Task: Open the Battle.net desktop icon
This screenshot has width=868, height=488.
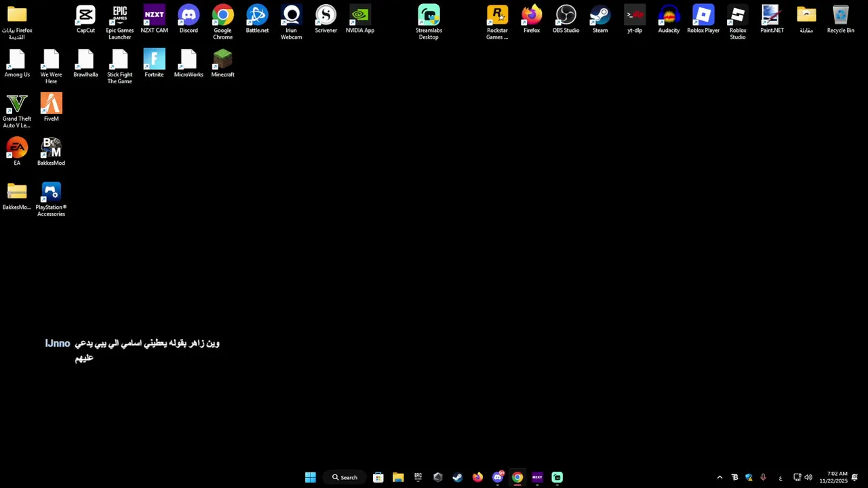Action: (257, 20)
